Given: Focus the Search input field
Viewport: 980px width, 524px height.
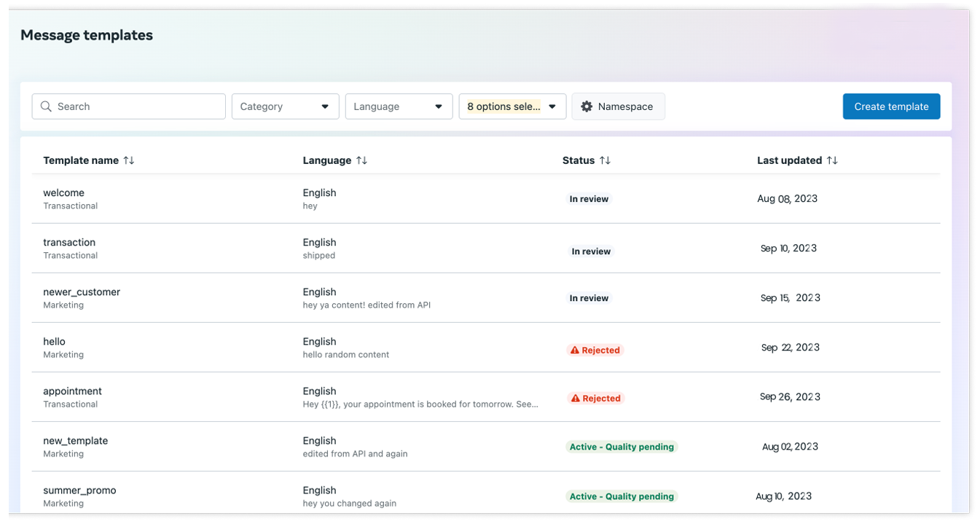Looking at the screenshot, I should (138, 106).
